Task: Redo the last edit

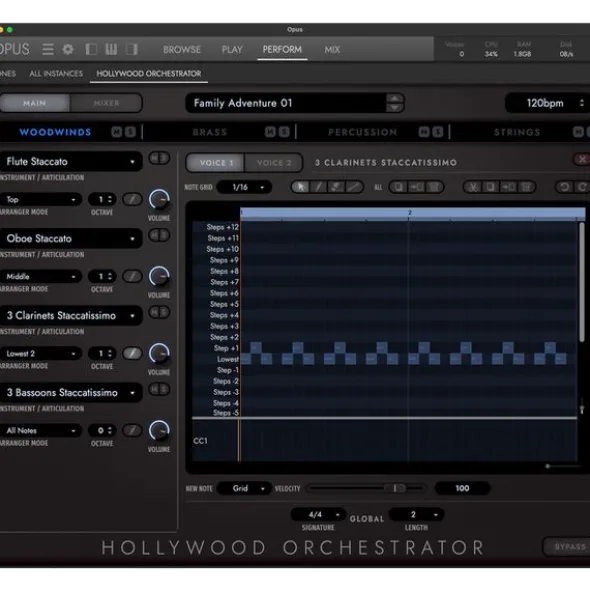Action: [582, 187]
